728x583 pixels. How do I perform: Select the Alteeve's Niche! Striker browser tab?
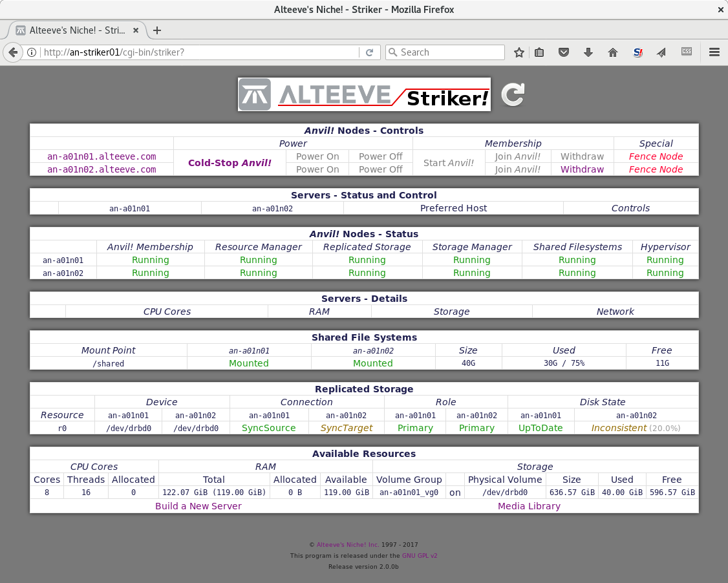click(77, 30)
